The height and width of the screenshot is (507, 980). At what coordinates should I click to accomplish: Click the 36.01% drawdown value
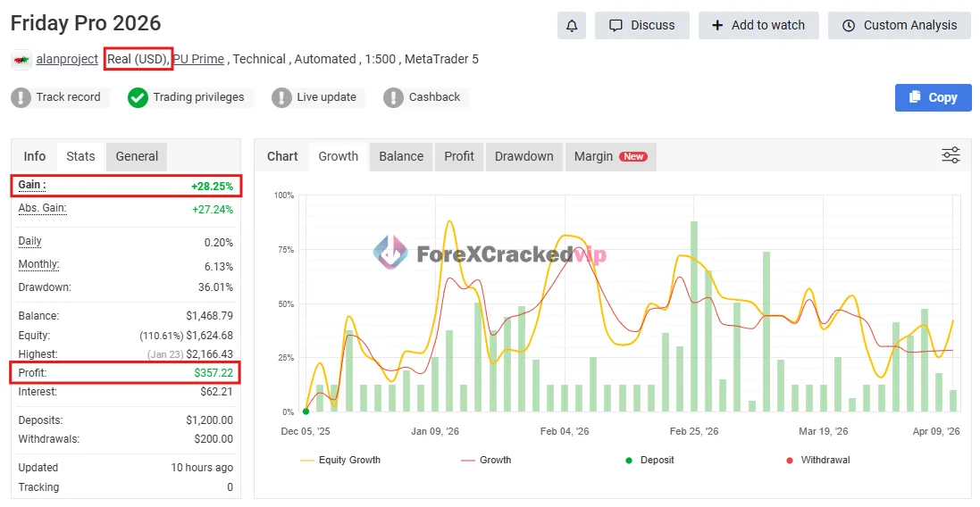click(x=215, y=287)
